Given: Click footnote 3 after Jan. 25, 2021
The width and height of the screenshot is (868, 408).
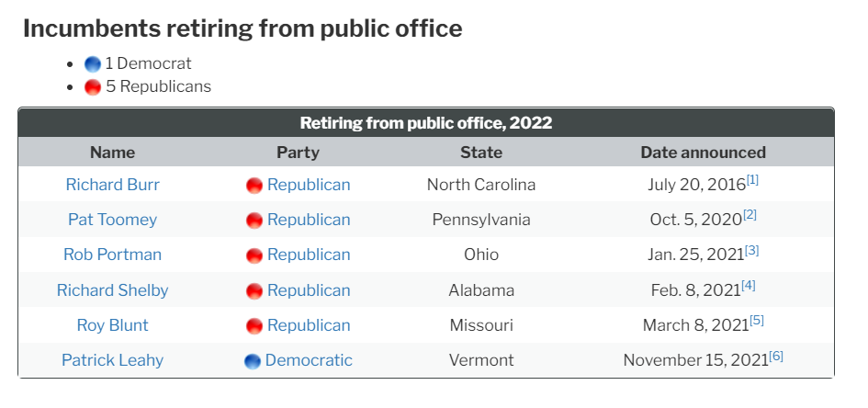Looking at the screenshot, I should point(751,250).
